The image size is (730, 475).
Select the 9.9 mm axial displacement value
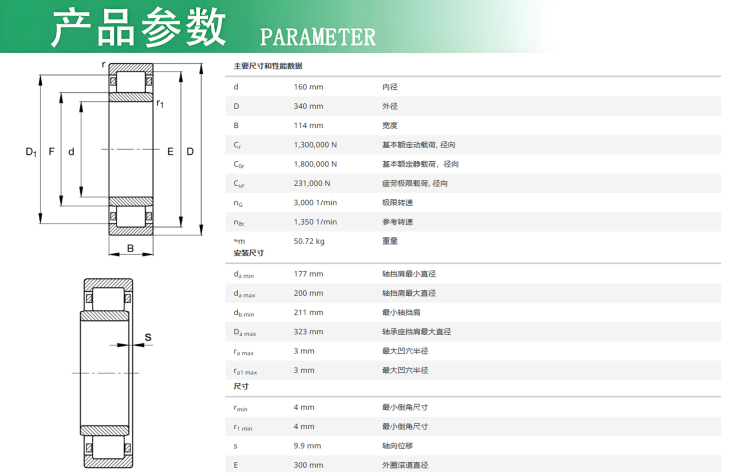tap(307, 446)
